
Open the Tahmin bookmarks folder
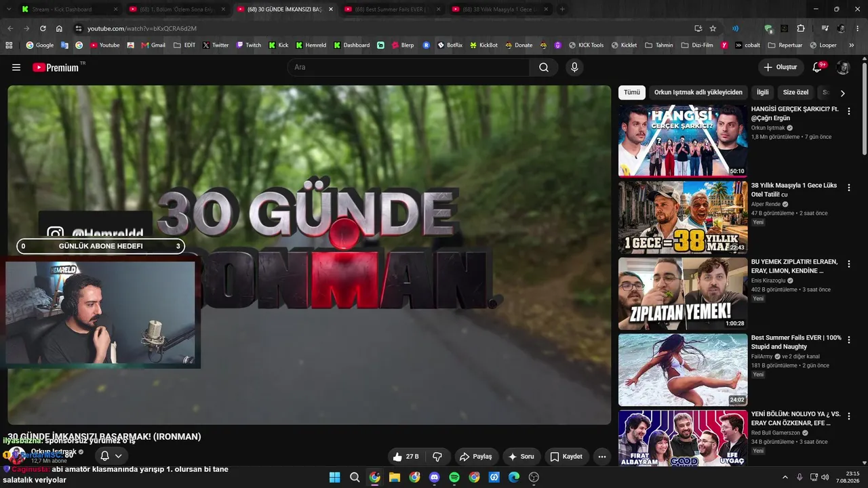pos(659,45)
